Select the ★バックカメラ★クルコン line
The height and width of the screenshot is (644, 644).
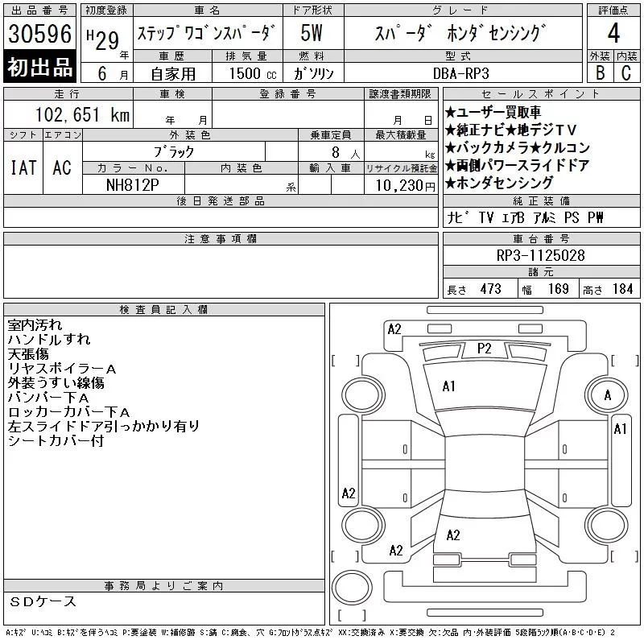click(518, 147)
